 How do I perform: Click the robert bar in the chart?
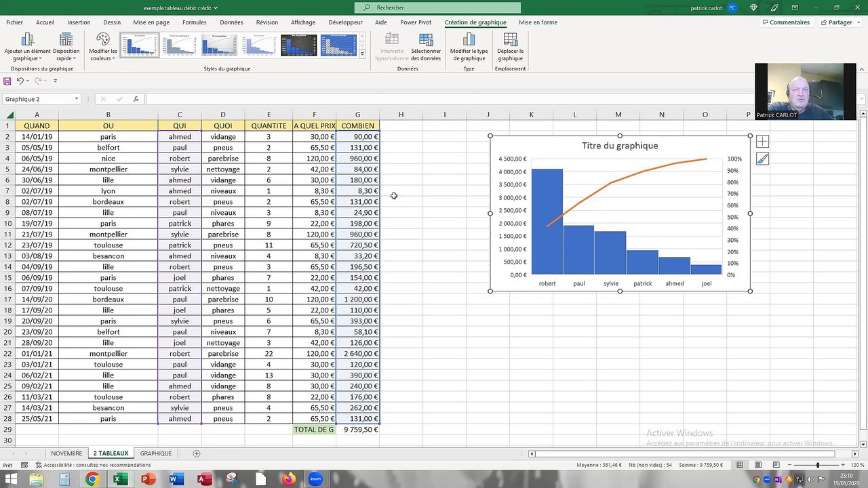tap(547, 222)
